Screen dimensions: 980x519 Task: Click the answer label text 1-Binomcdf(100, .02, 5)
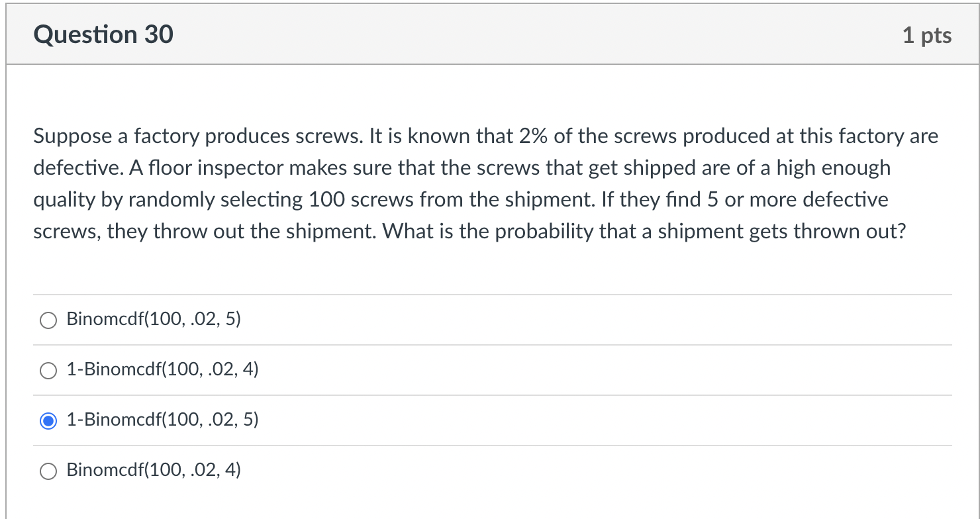(x=162, y=420)
